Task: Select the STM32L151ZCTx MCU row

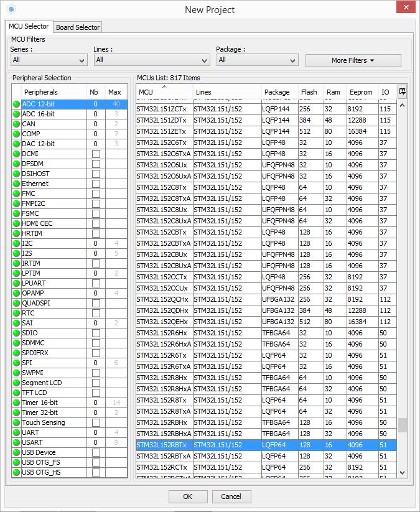Action: [x=266, y=109]
